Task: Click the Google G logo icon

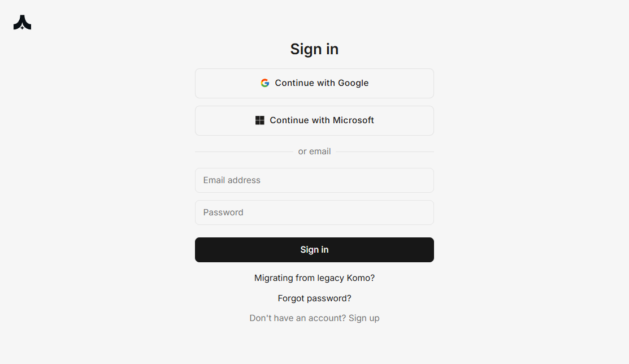Action: click(265, 83)
